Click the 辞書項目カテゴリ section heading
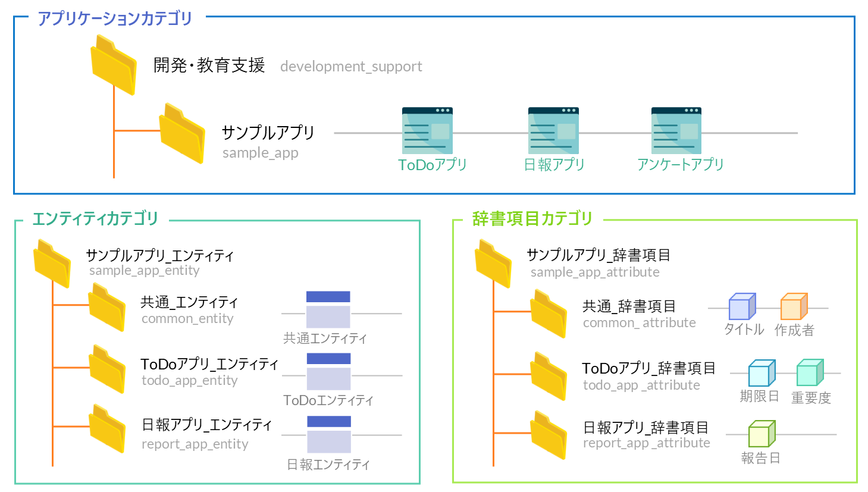The image size is (868, 492). coord(532,219)
